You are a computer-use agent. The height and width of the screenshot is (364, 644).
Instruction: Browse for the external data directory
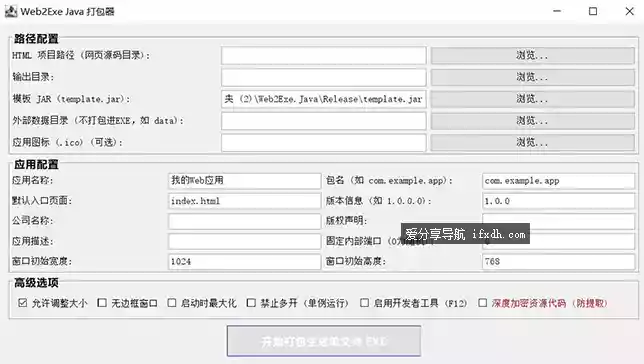point(533,121)
